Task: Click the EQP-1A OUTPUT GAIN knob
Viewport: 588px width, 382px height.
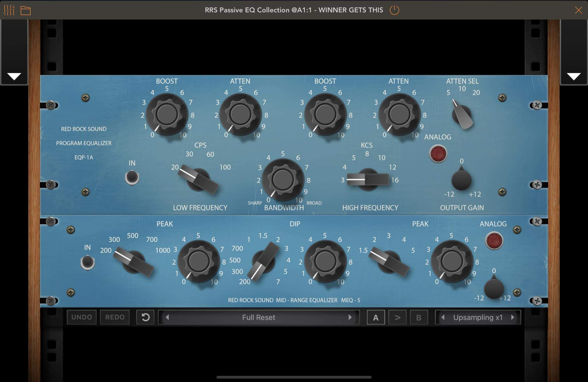Action: (461, 180)
